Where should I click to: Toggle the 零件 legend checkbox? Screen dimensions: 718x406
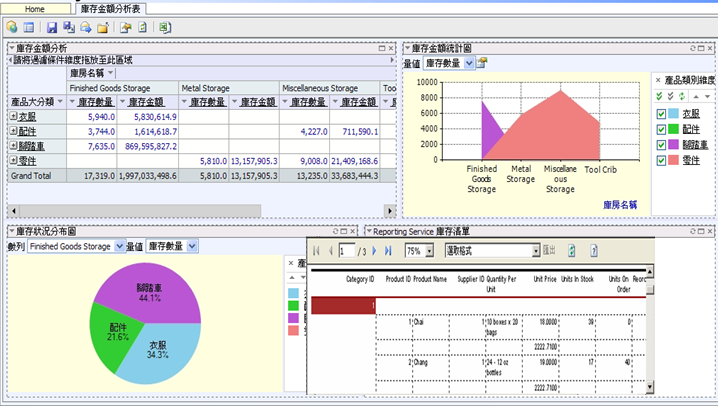(x=661, y=159)
